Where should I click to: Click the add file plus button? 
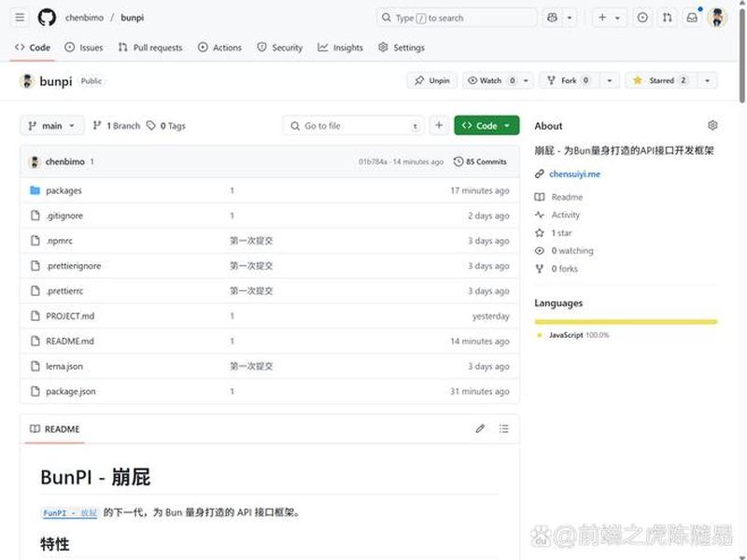439,126
